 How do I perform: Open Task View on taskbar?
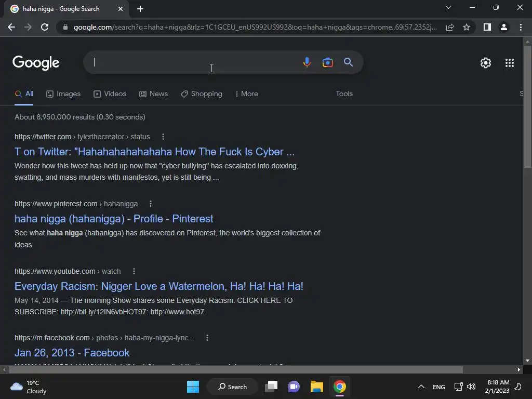(x=271, y=387)
